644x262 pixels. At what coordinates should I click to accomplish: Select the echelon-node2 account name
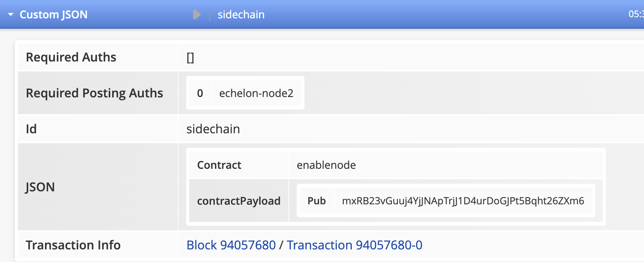coord(256,93)
